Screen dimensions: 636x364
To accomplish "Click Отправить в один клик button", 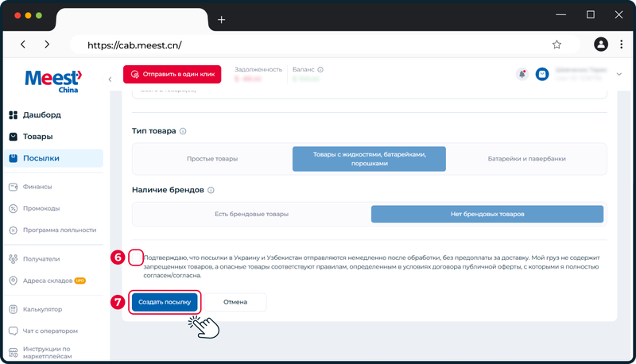I will click(x=172, y=74).
